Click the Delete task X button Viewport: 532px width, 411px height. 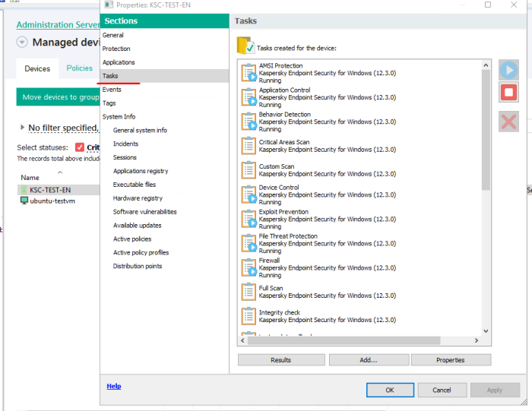508,122
